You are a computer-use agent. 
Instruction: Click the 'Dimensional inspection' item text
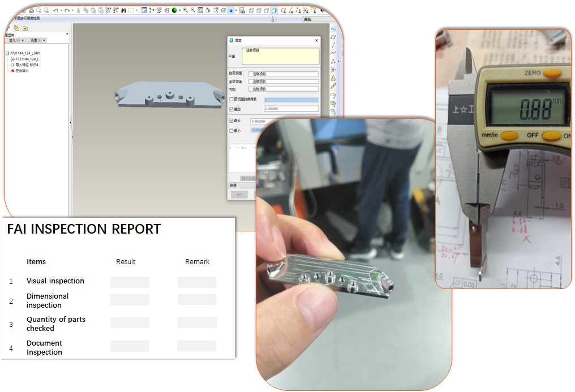coord(48,301)
